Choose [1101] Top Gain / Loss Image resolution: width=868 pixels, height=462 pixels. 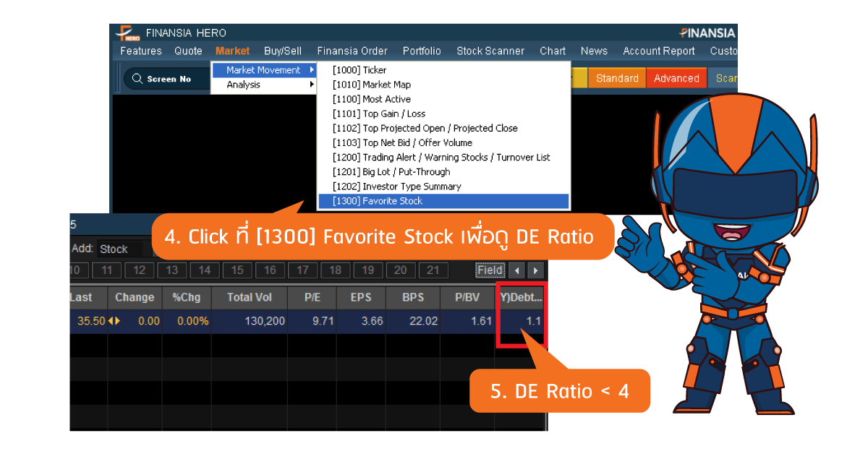click(x=443, y=114)
